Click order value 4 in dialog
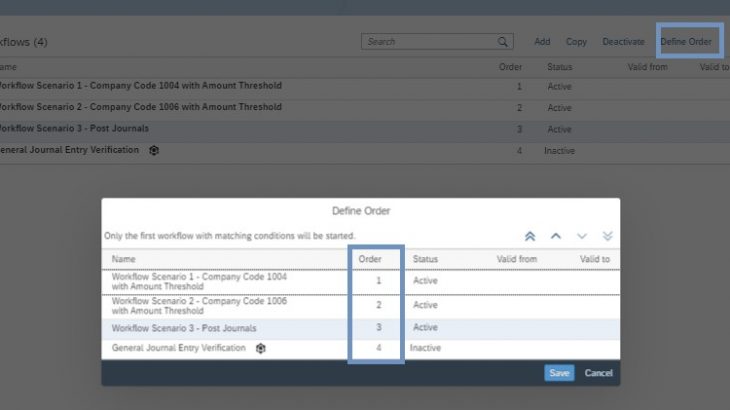Screen dimensions: 730x410 tap(379, 348)
